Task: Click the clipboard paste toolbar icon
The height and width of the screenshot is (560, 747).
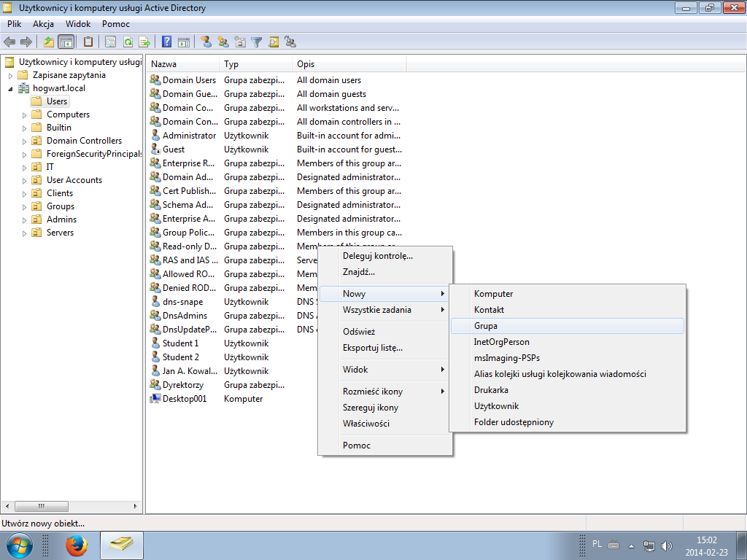Action: 88,42
